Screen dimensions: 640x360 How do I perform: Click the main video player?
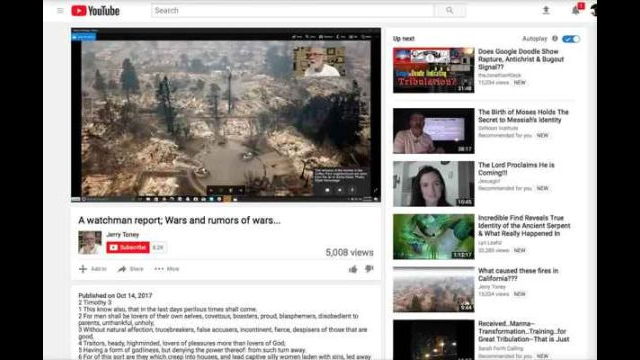point(226,115)
